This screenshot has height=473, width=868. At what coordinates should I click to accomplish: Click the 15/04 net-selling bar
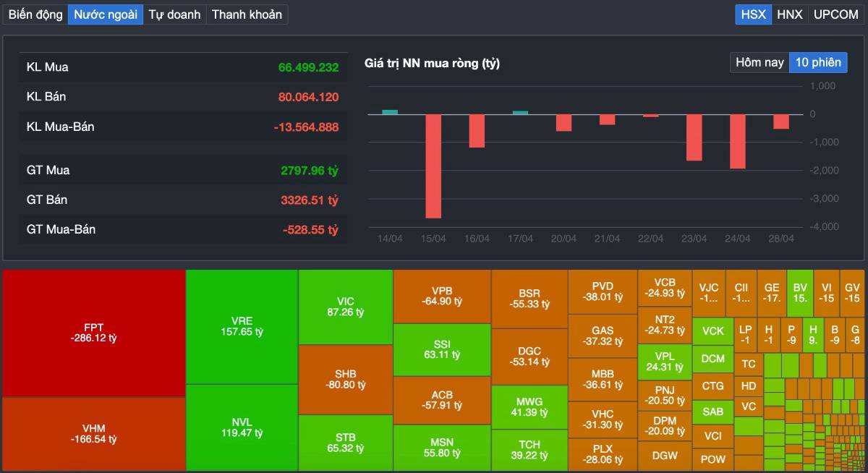(x=433, y=166)
